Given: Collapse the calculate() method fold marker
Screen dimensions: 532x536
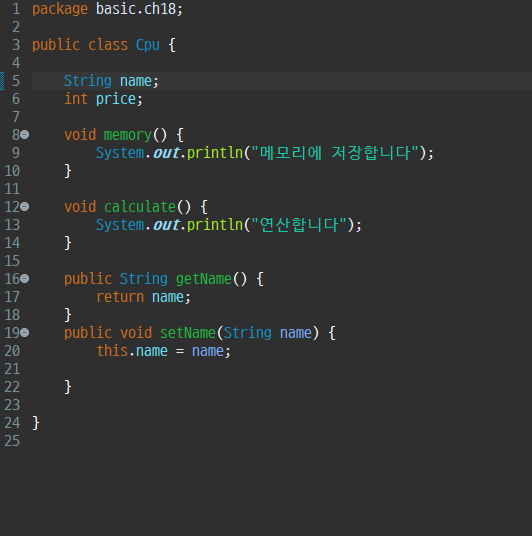Looking at the screenshot, I should tap(25, 207).
